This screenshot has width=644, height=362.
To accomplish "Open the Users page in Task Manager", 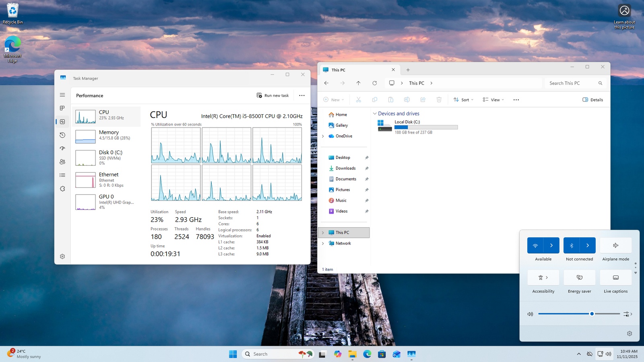I will pos(62,162).
